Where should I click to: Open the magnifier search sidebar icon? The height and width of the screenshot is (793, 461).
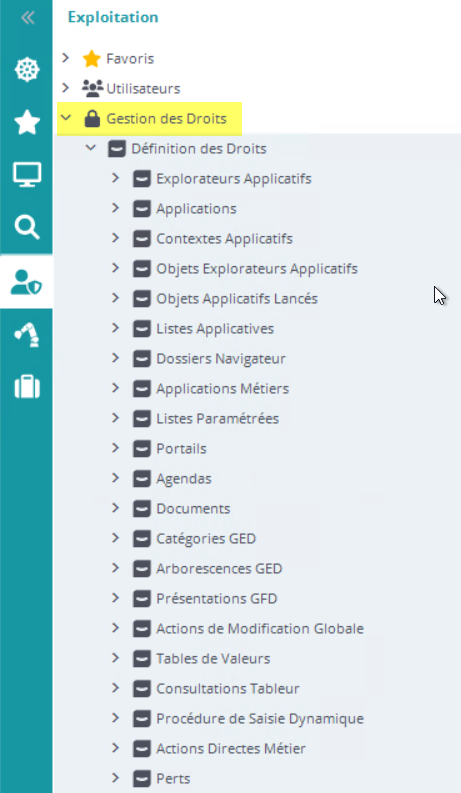(27, 227)
